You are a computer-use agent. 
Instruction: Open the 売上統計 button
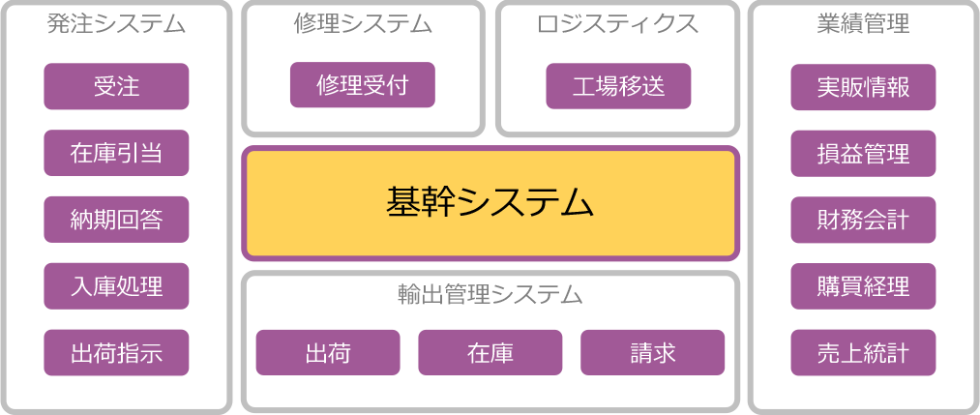[863, 353]
